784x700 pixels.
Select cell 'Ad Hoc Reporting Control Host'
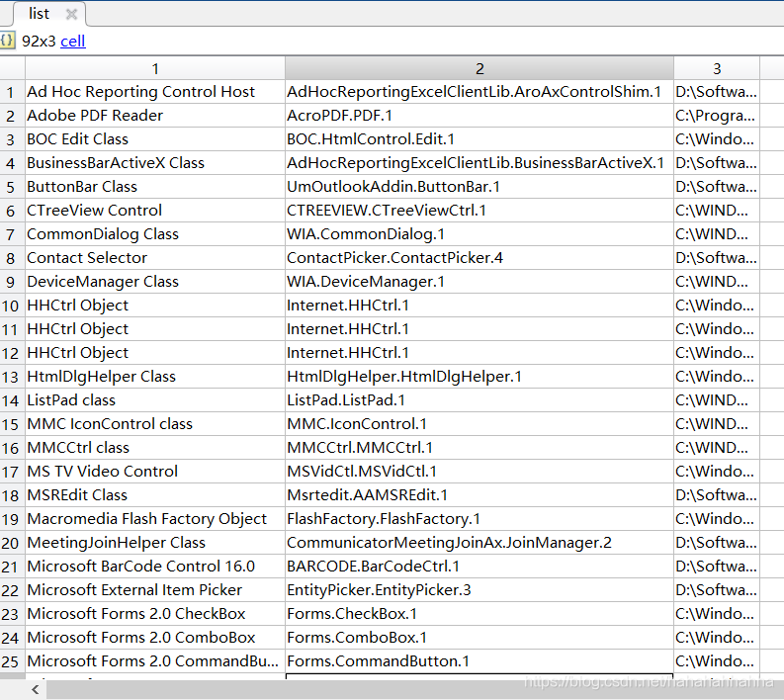pyautogui.click(x=155, y=92)
